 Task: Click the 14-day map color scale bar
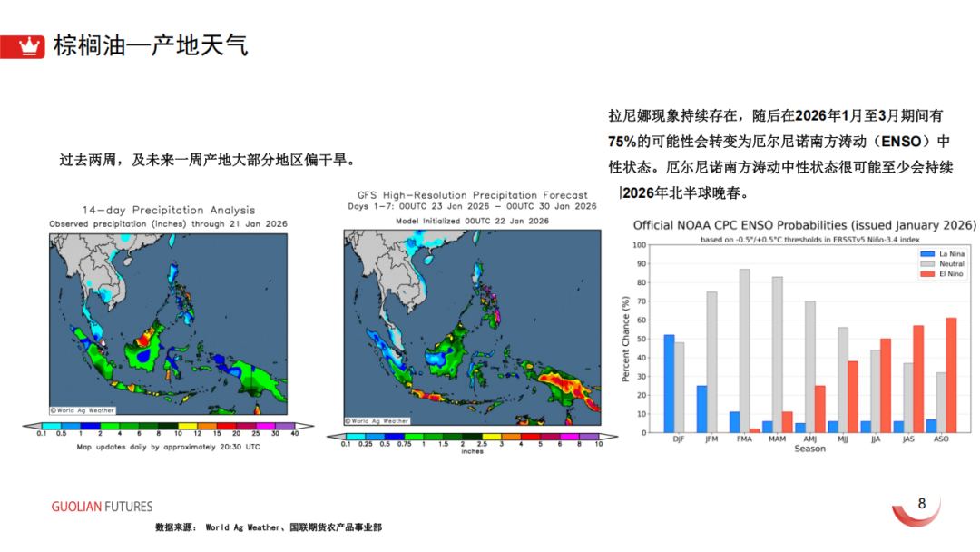(x=168, y=426)
